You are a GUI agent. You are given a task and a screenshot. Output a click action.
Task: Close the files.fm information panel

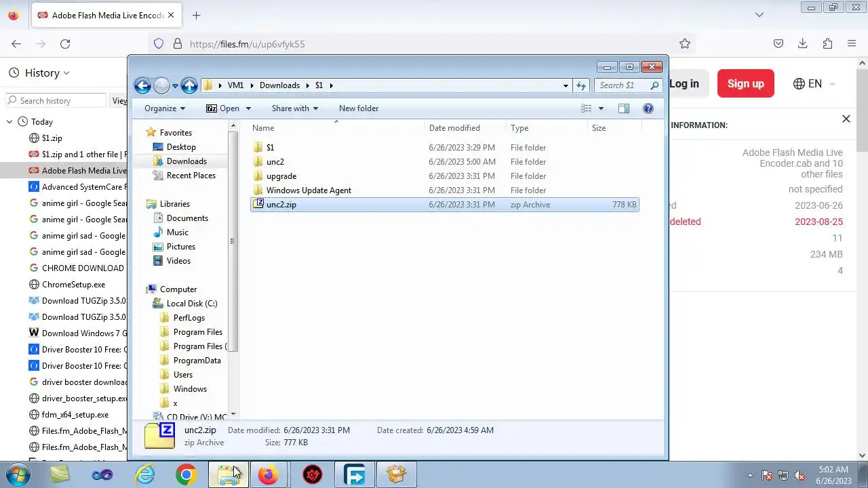pyautogui.click(x=846, y=119)
